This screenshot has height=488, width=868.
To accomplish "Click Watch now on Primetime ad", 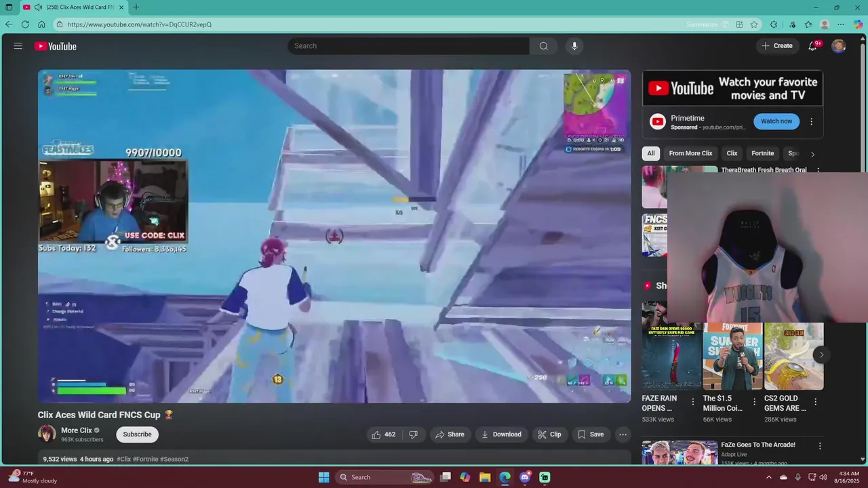I will pos(776,121).
